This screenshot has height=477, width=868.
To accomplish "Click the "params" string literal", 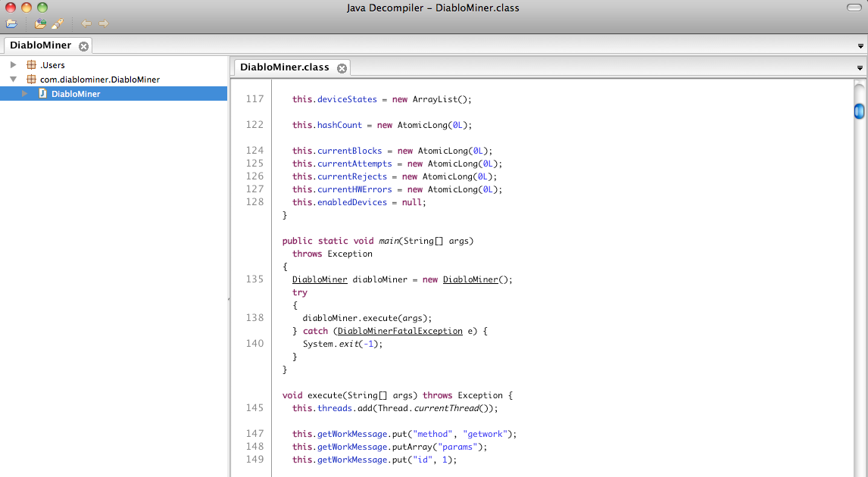I will pos(457,447).
